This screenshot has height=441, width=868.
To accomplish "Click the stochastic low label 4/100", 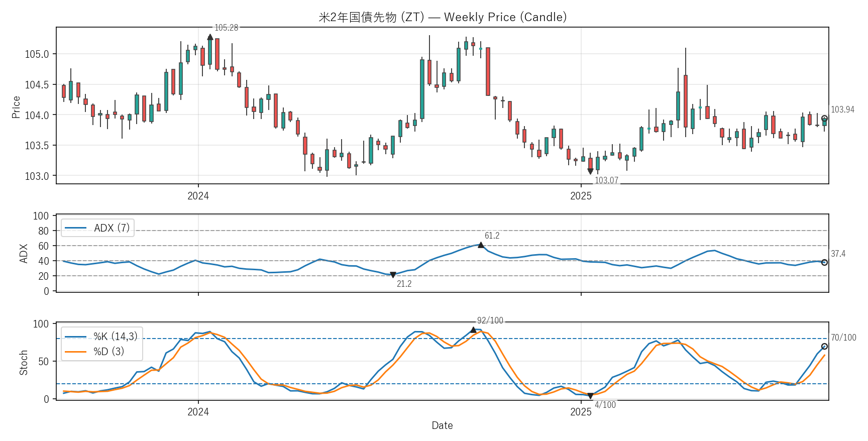I will point(605,405).
